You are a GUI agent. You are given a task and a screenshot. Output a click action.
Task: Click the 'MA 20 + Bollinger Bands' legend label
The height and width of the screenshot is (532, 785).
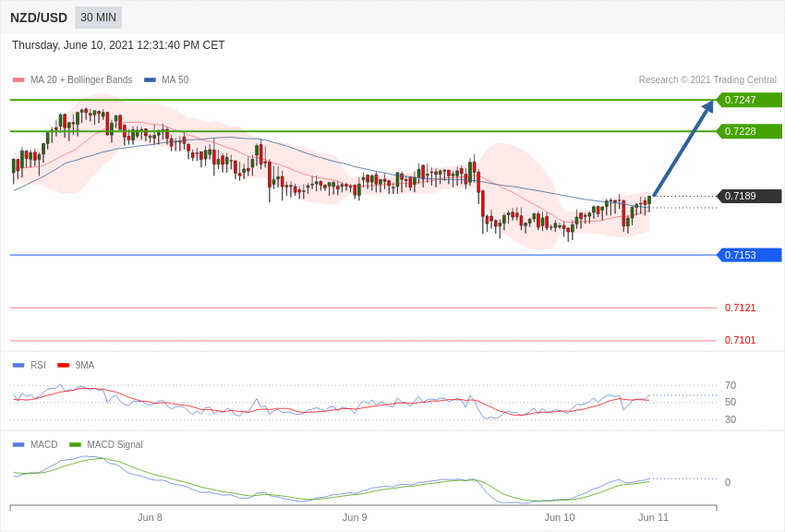point(81,79)
